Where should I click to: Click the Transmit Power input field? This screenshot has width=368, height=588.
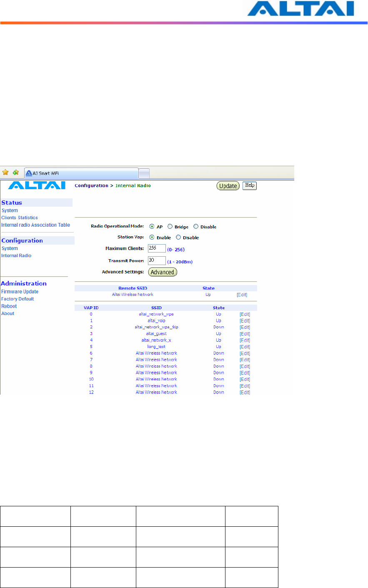point(157,260)
